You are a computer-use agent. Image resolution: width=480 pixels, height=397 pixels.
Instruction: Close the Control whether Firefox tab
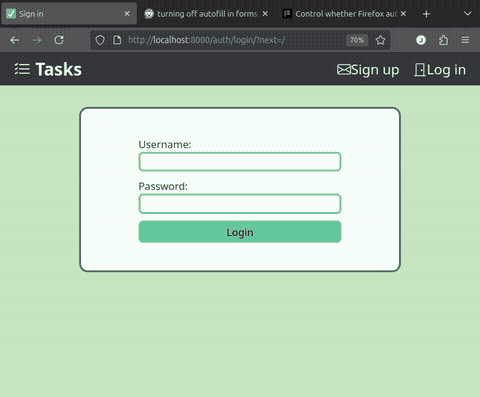pos(403,14)
